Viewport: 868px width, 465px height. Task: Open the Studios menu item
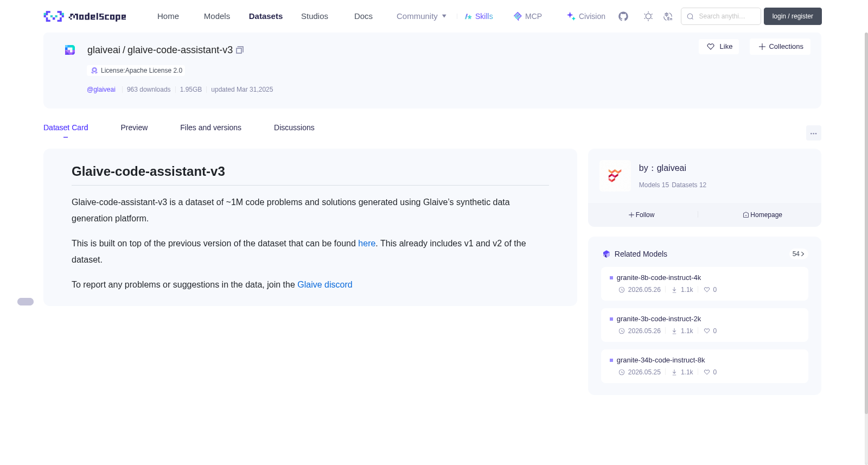315,16
